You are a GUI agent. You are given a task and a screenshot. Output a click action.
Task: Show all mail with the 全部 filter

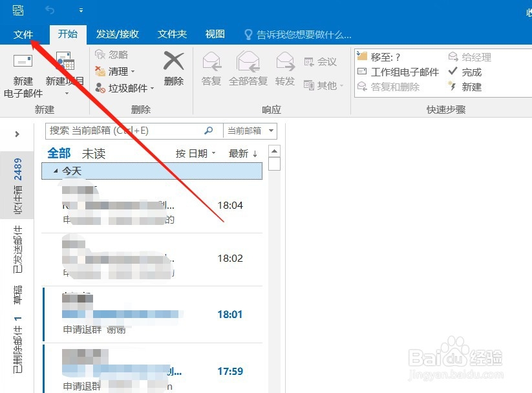tap(59, 153)
